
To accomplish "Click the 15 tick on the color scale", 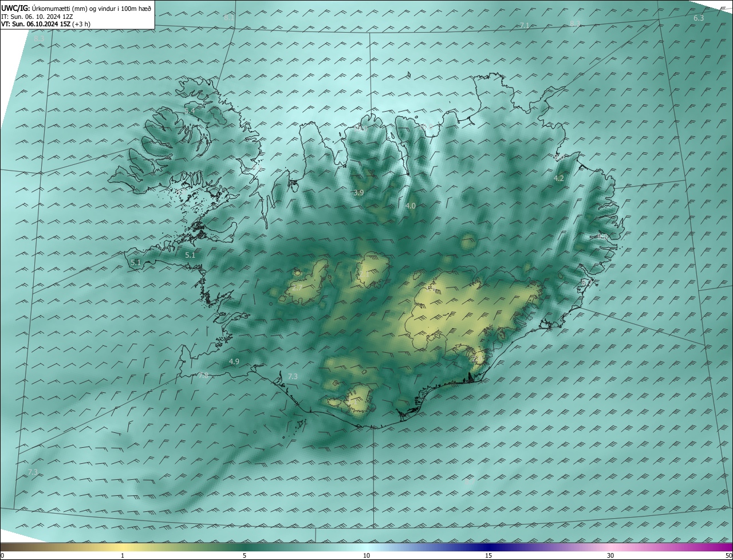I will [488, 556].
